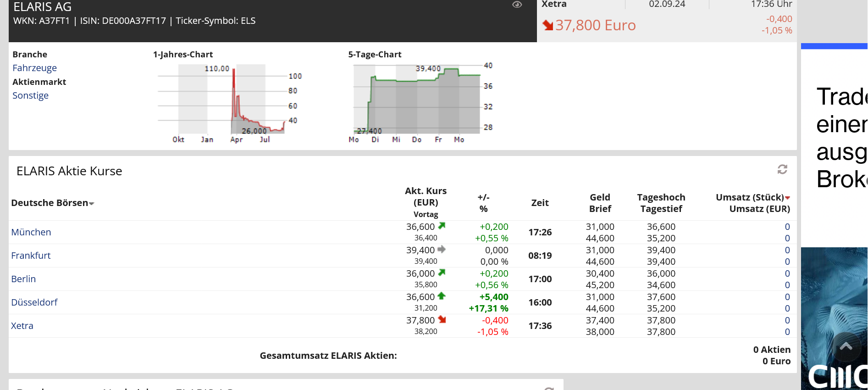Click the red down arrow in Xetra row

442,319
